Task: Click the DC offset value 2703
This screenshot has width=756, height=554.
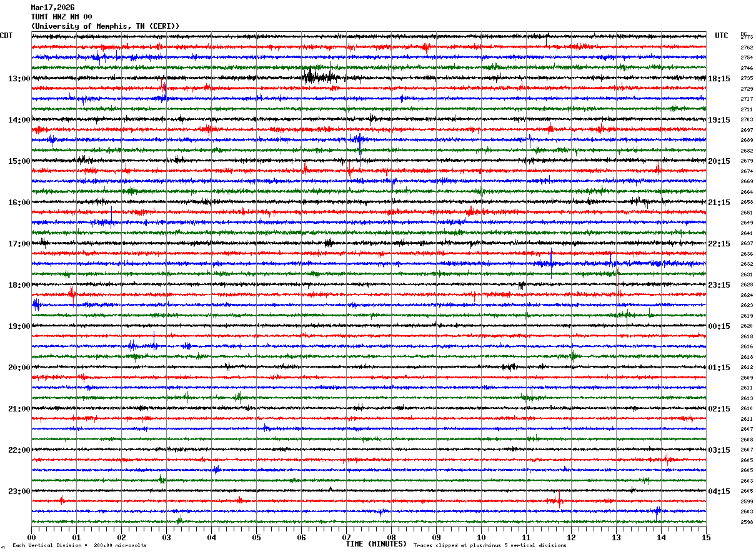Action: click(747, 120)
